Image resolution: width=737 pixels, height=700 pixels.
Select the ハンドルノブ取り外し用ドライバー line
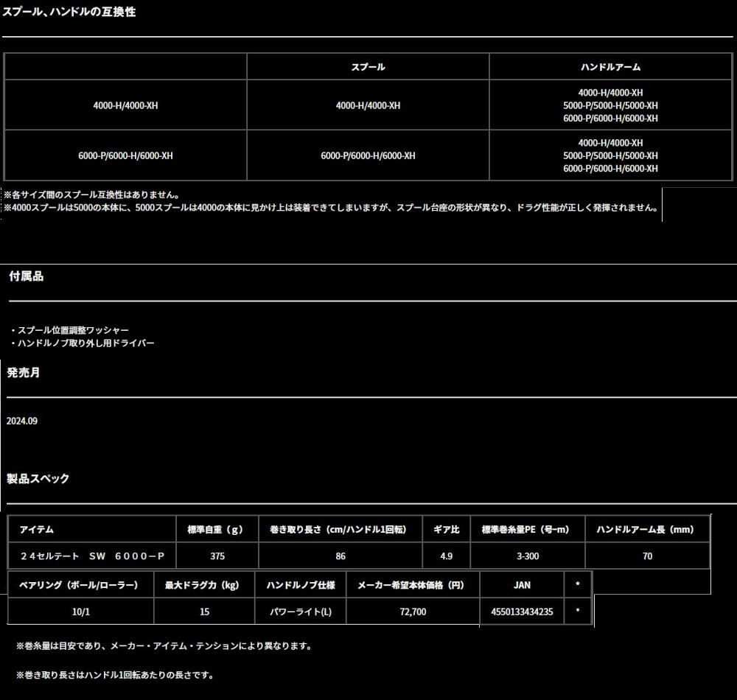(83, 343)
